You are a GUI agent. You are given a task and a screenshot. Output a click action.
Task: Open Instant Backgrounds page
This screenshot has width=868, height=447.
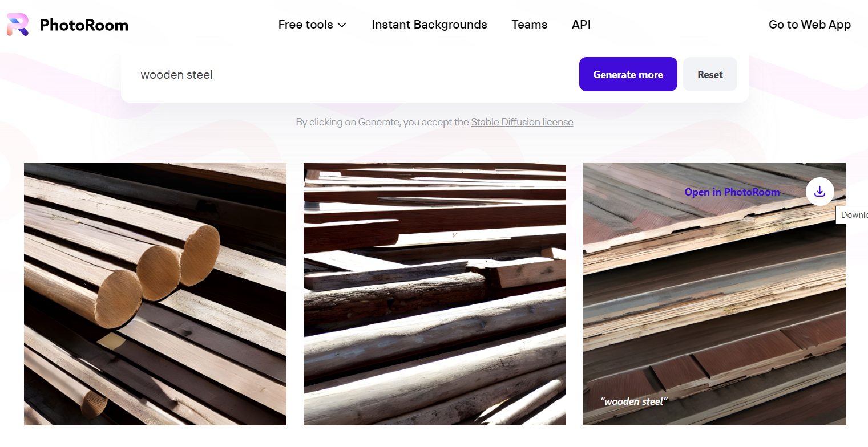tap(429, 25)
